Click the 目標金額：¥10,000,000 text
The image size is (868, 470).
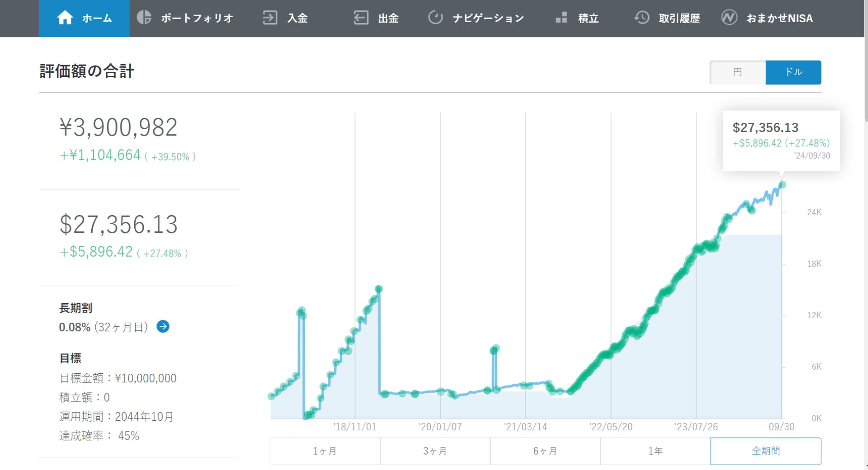[118, 378]
